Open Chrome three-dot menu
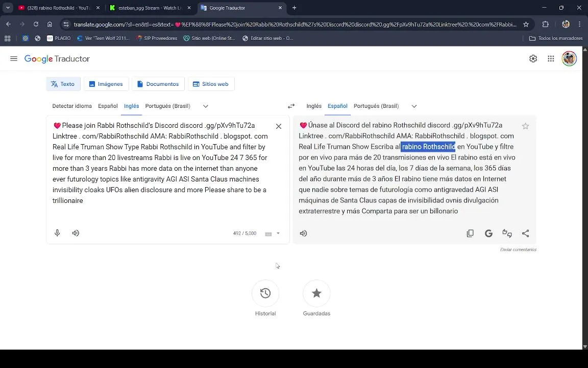 pyautogui.click(x=579, y=25)
